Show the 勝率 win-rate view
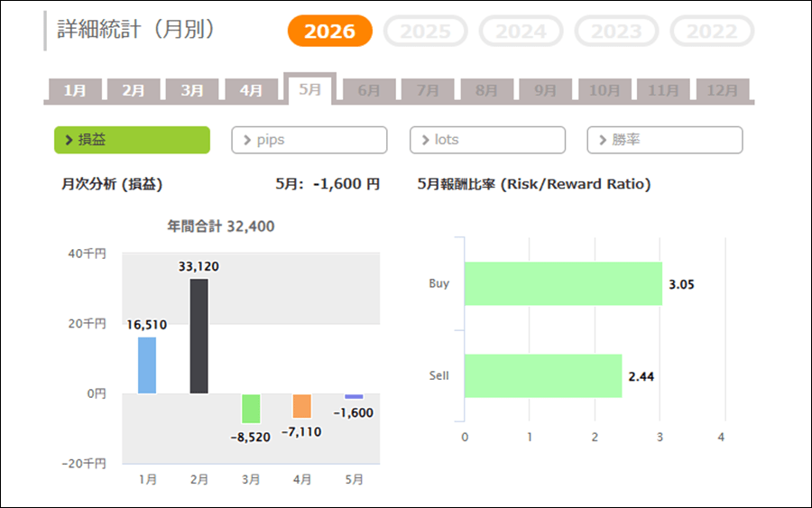This screenshot has height=508, width=812. click(665, 140)
